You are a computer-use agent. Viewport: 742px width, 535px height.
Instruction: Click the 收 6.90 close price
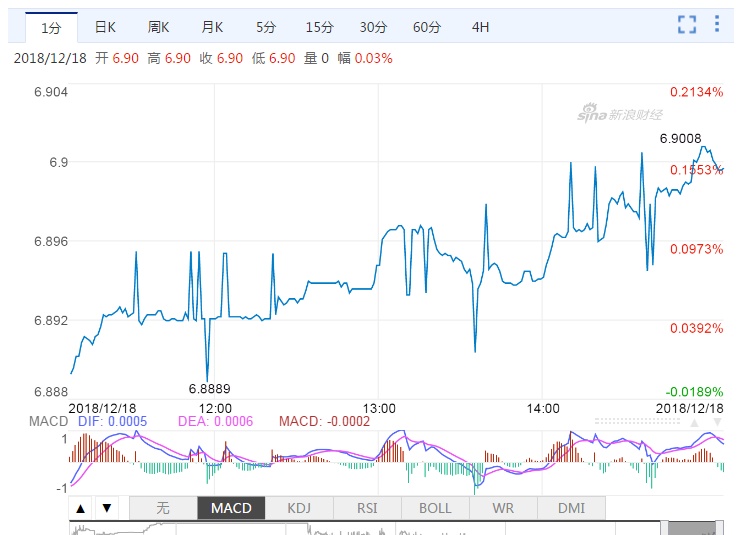click(x=221, y=58)
